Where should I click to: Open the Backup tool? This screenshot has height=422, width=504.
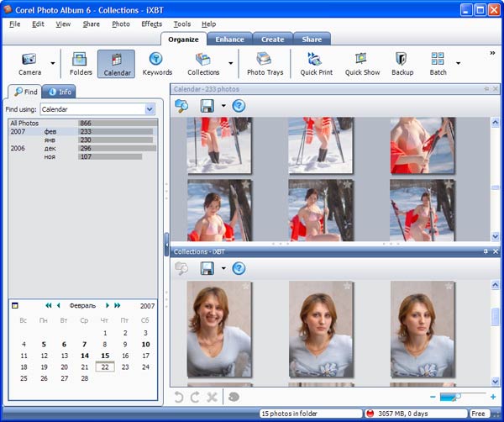point(402,64)
